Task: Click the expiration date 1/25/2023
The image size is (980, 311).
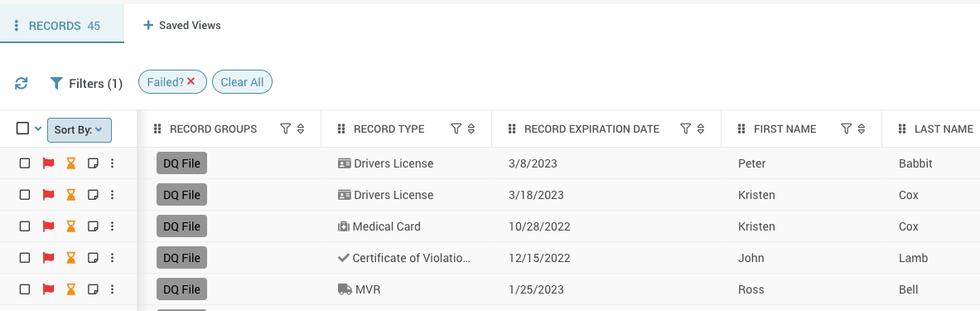Action: point(536,289)
